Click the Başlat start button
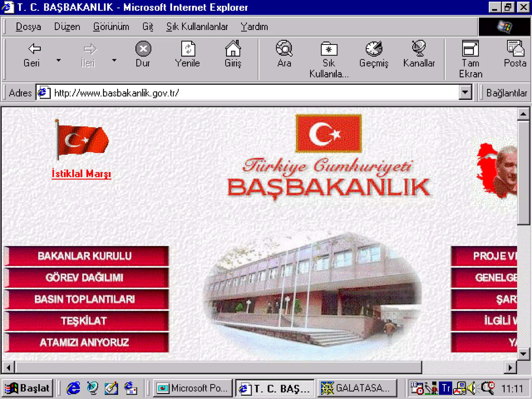This screenshot has width=532, height=399. pyautogui.click(x=28, y=388)
